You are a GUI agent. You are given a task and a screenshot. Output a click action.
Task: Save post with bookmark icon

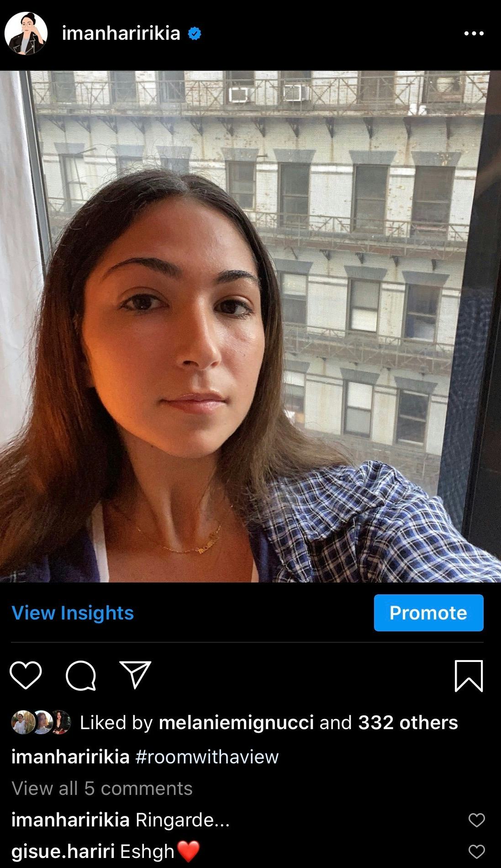coord(469,676)
